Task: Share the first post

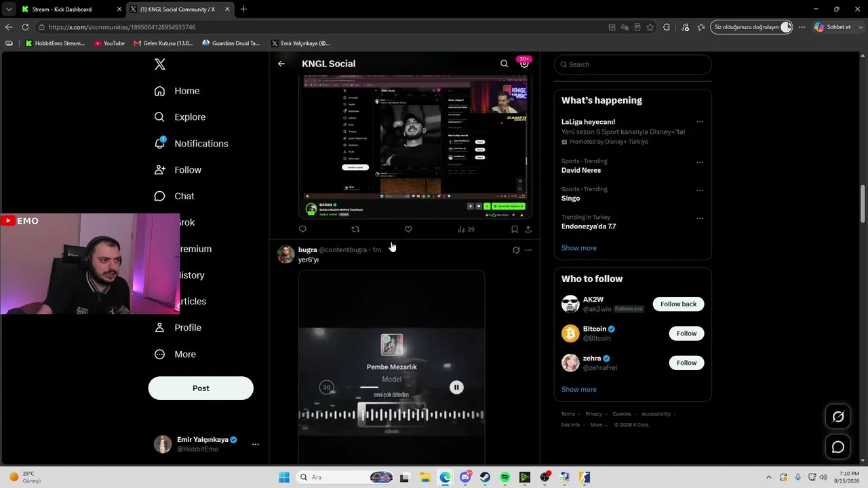Action: (528, 229)
